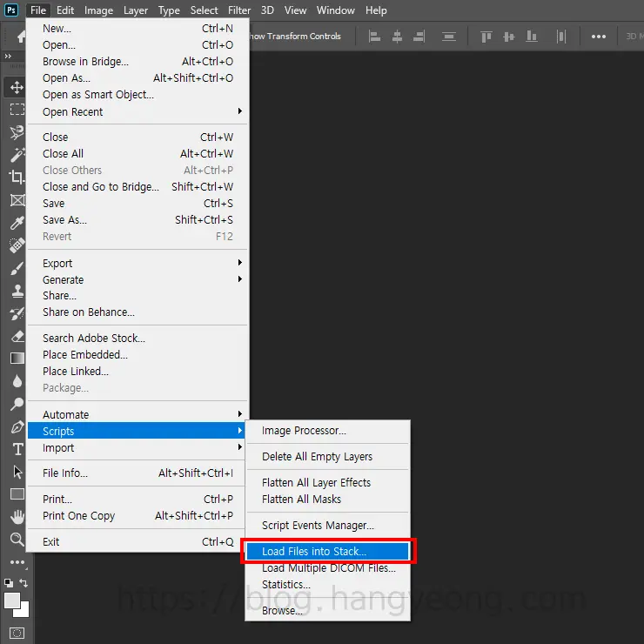Select the Rectangular Marquee tool
Viewport: 644px width, 644px height.
(x=17, y=110)
